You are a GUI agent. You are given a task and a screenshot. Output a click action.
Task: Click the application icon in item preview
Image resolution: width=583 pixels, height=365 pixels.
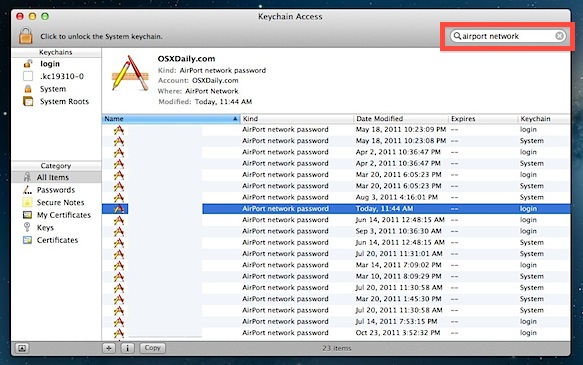pos(130,74)
